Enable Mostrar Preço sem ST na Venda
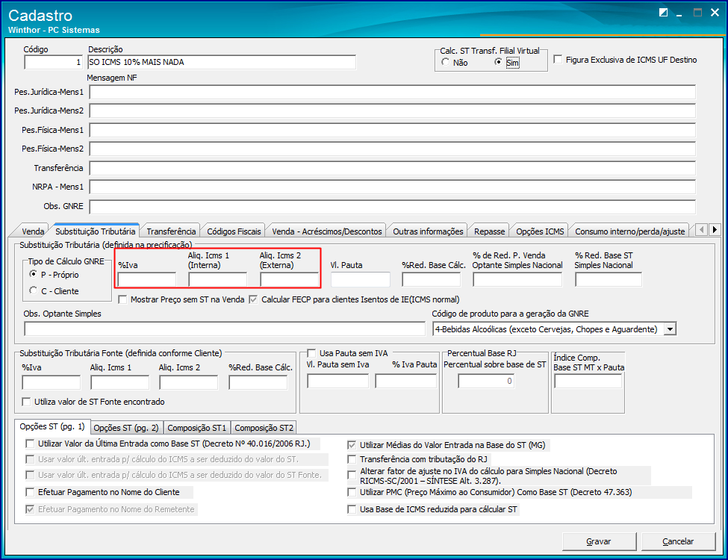 (122, 299)
